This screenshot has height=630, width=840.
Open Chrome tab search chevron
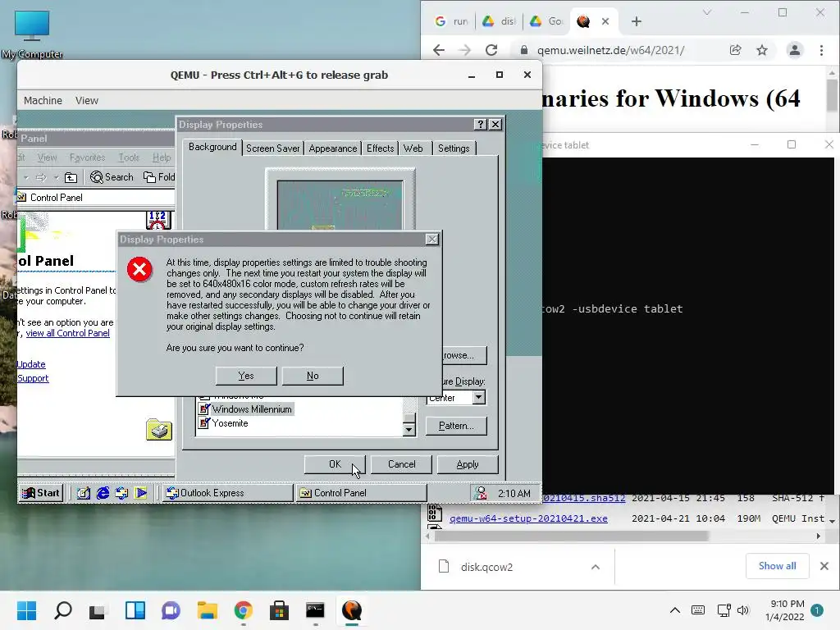707,12
